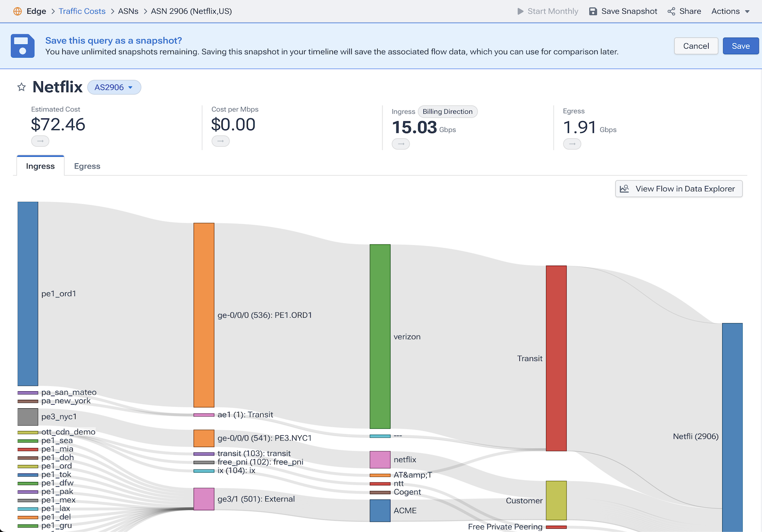Click the Edge globe icon in breadcrumb
The height and width of the screenshot is (532, 762).
(x=17, y=11)
